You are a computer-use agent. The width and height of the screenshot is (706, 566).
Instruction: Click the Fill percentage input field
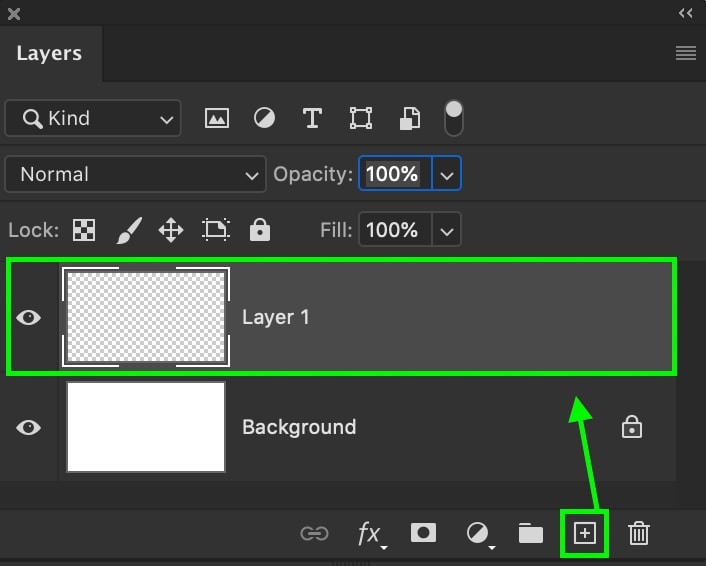tap(393, 231)
